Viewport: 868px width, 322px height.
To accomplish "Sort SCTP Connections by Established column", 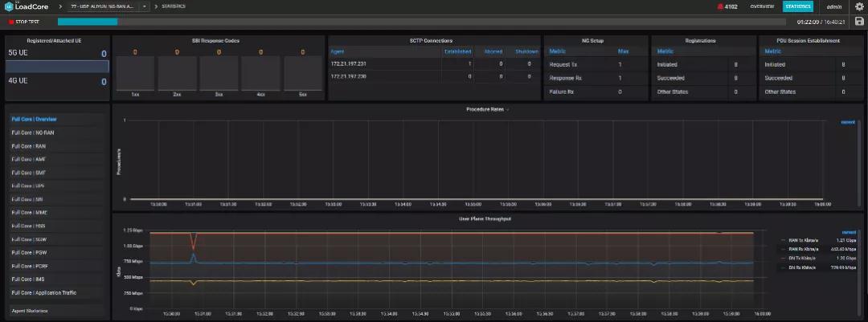I will [458, 51].
